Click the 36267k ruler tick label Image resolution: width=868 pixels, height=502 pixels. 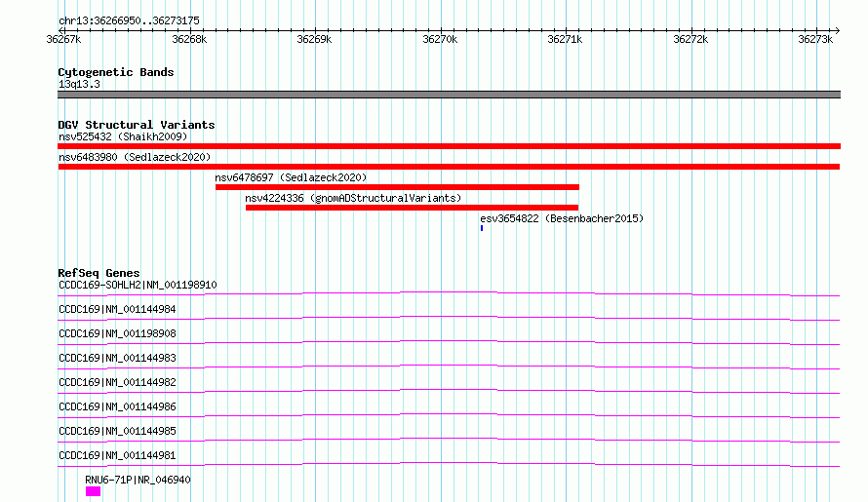click(x=63, y=39)
